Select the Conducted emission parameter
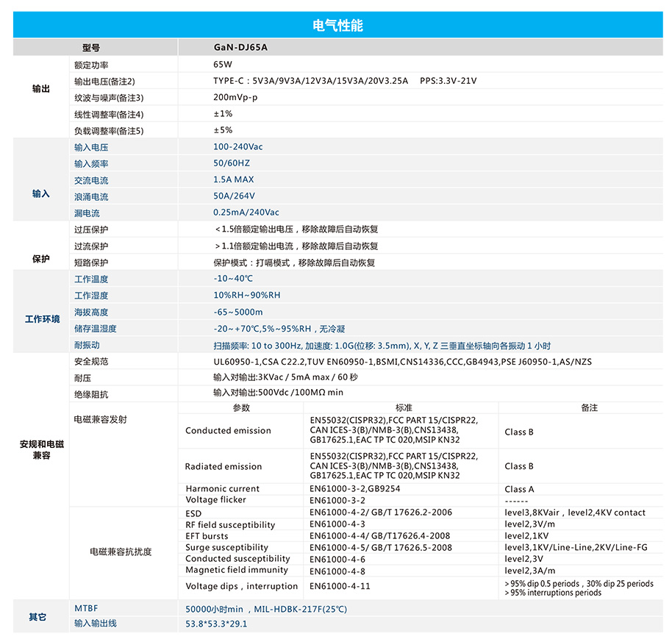 pos(228,430)
